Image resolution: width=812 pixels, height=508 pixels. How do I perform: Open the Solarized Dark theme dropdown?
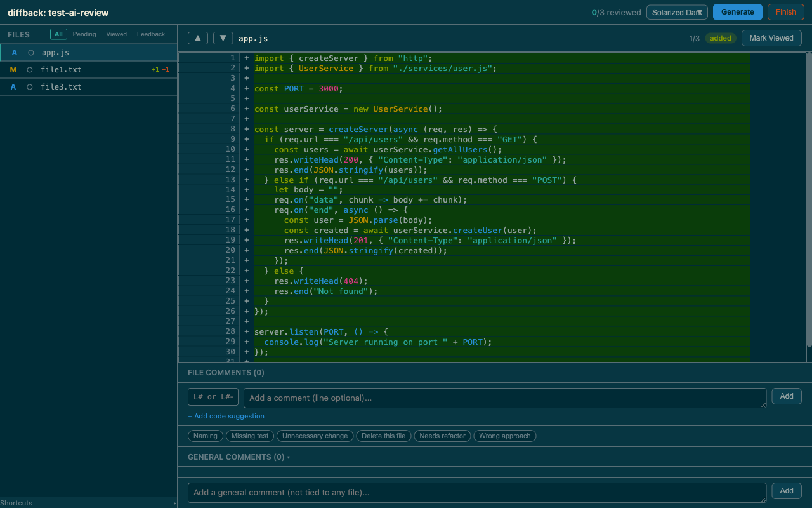click(x=677, y=12)
